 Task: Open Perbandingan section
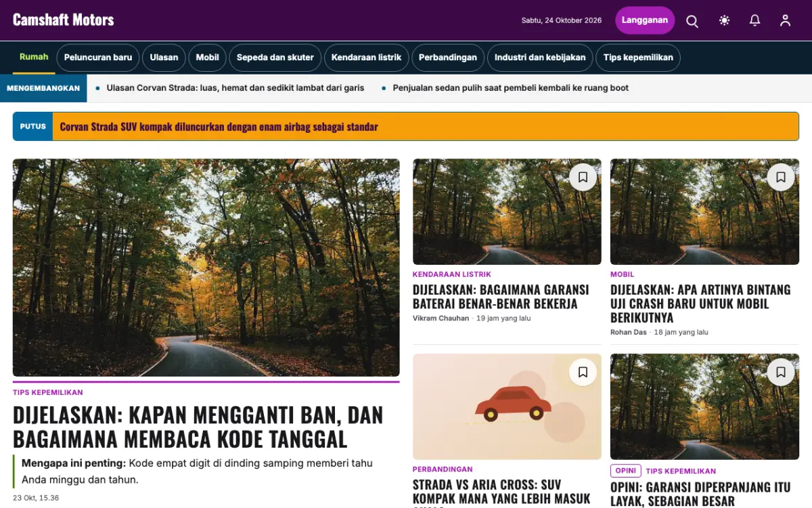[448, 58]
